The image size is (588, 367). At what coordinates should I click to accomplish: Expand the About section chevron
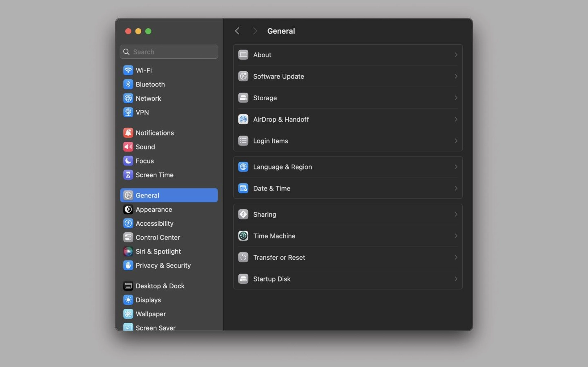[x=456, y=54]
